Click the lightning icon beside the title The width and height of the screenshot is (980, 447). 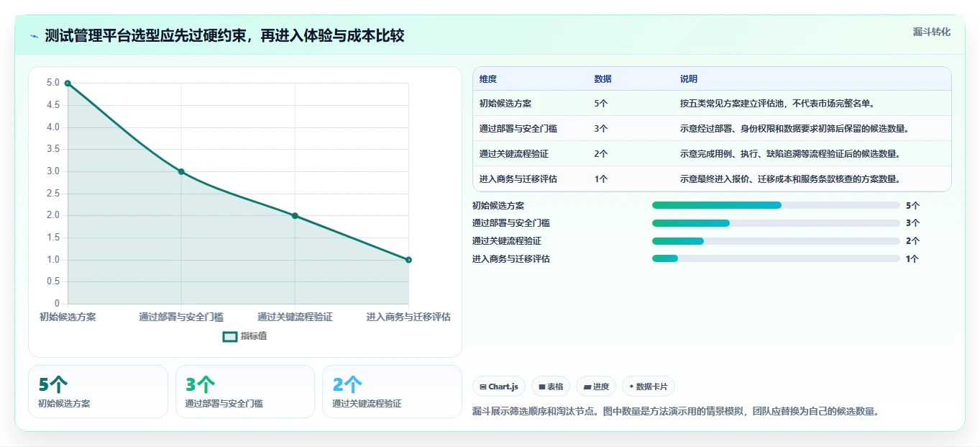pos(34,36)
